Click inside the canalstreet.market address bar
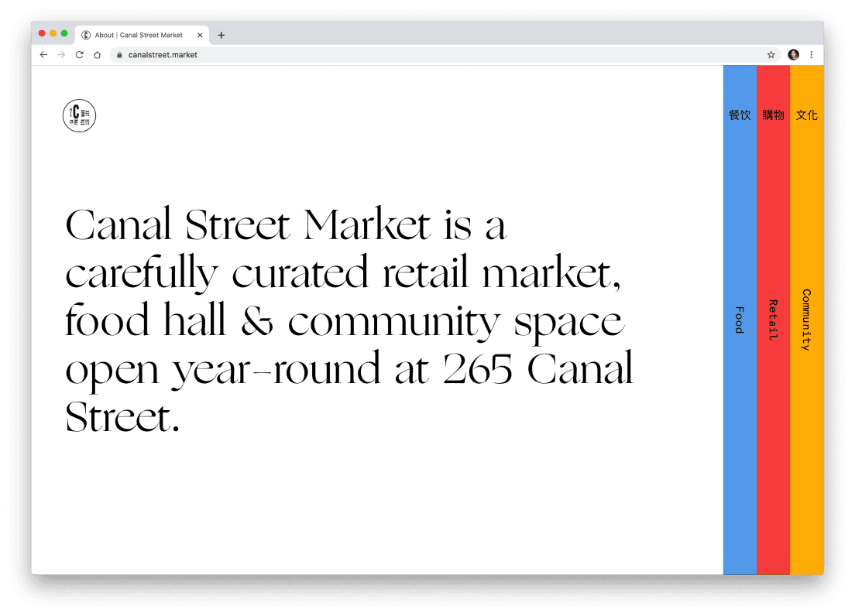The height and width of the screenshot is (616, 855). pos(163,55)
